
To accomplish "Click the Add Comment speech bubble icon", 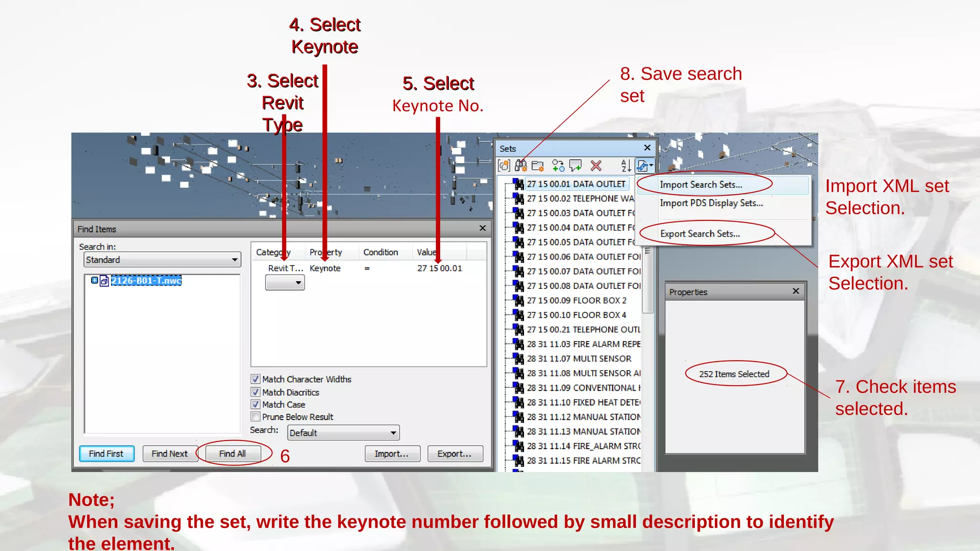I will 576,166.
